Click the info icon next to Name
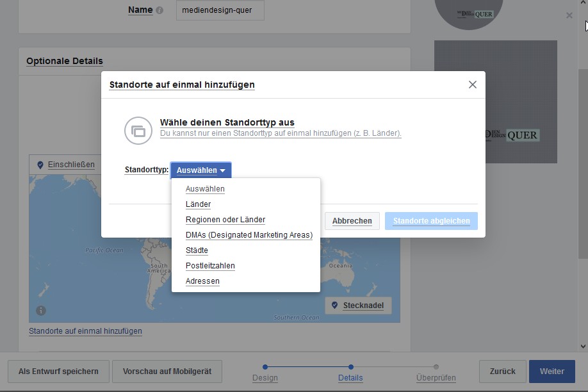 159,10
